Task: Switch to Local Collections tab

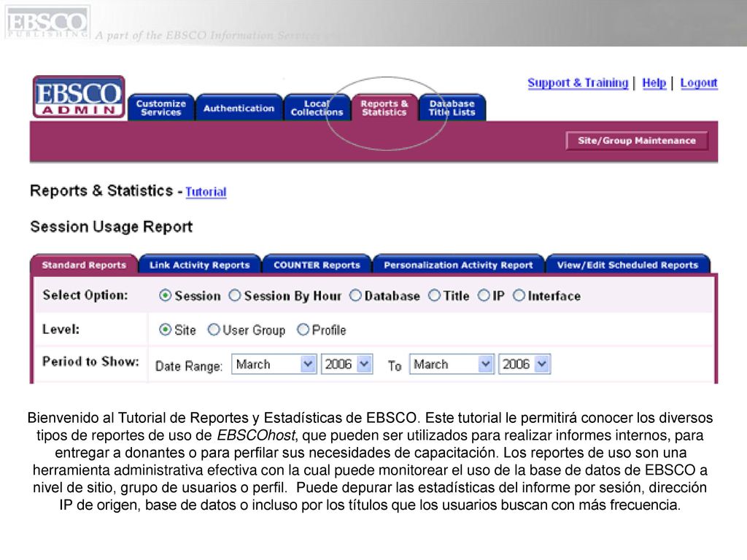Action: tap(317, 108)
